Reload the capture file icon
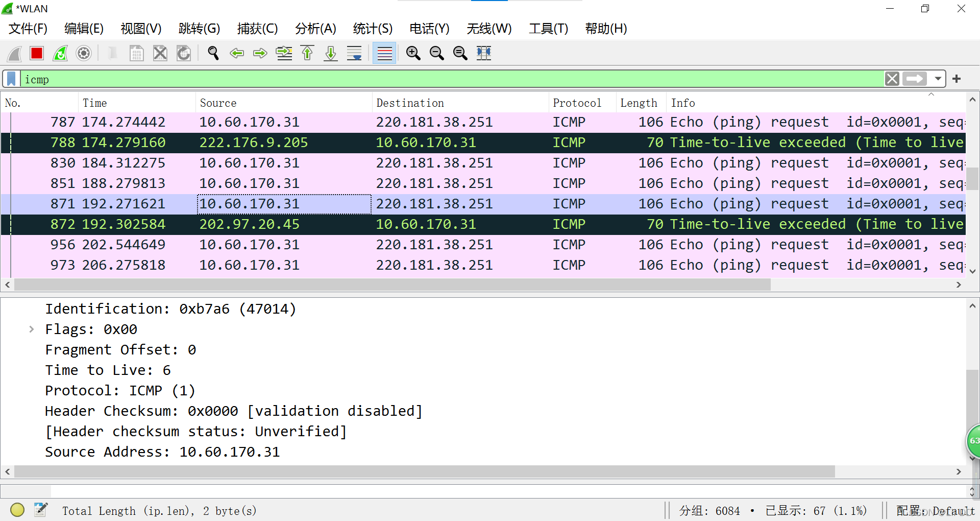Viewport: 980px width, 521px height. [x=184, y=53]
